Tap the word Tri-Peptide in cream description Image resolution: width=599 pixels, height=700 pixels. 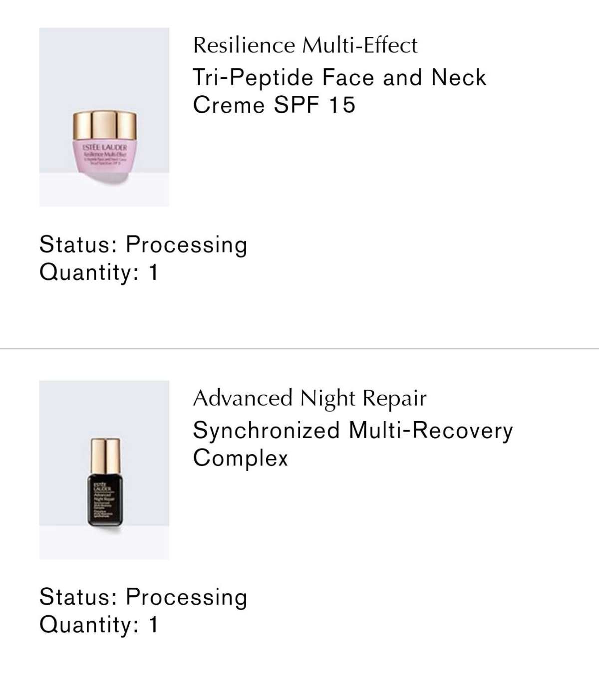click(253, 78)
